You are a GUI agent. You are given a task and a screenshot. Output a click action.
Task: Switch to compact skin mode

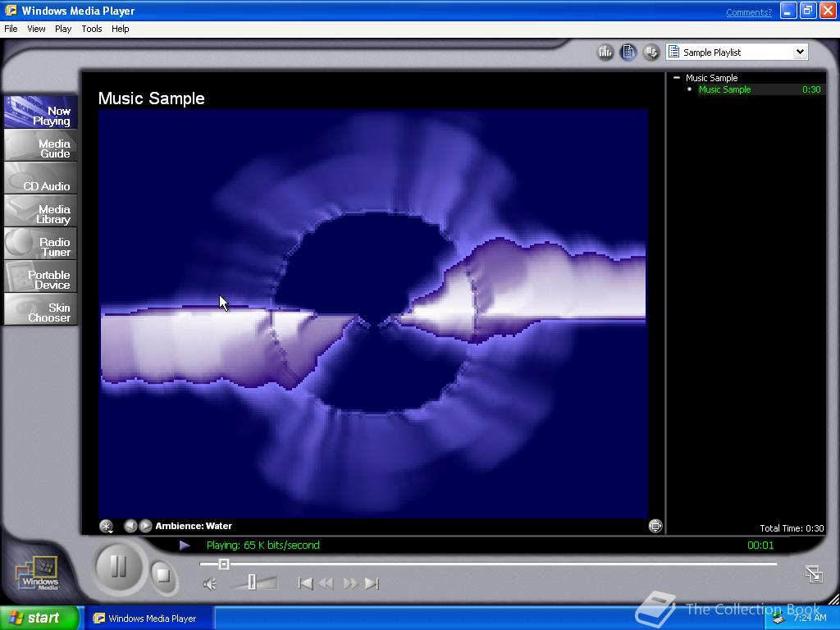(x=814, y=573)
